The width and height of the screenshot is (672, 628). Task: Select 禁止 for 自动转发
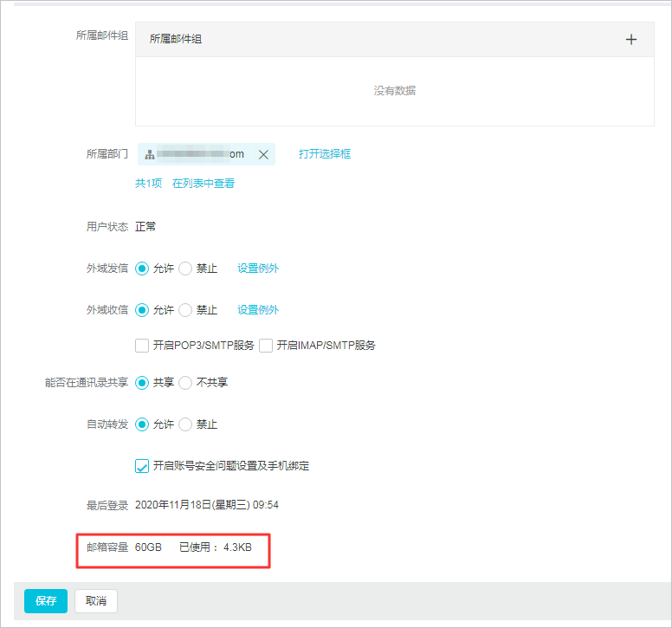(185, 424)
